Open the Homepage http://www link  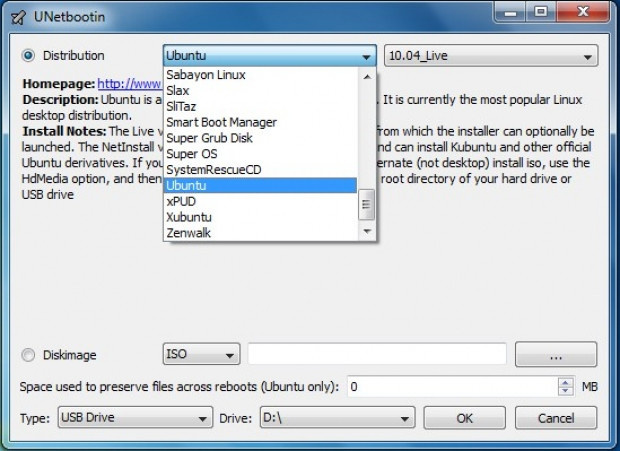(x=129, y=84)
